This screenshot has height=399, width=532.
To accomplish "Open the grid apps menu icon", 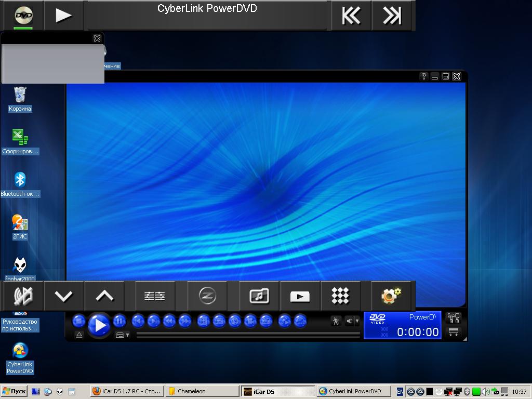I will coord(340,296).
